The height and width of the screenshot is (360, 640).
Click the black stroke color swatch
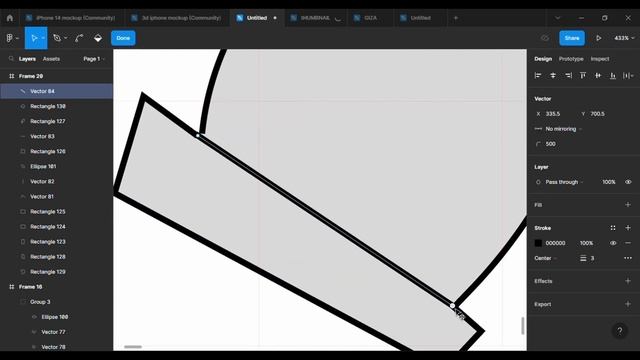538,243
